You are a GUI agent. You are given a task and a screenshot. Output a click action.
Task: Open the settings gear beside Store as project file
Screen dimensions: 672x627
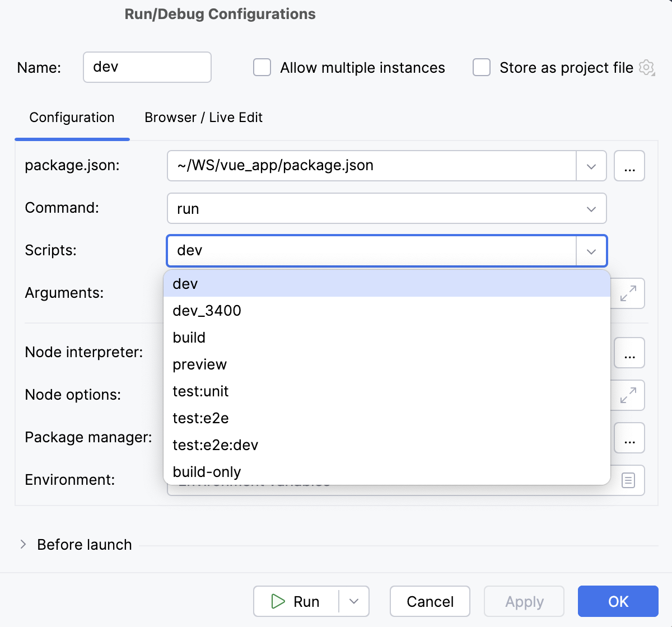pyautogui.click(x=646, y=67)
